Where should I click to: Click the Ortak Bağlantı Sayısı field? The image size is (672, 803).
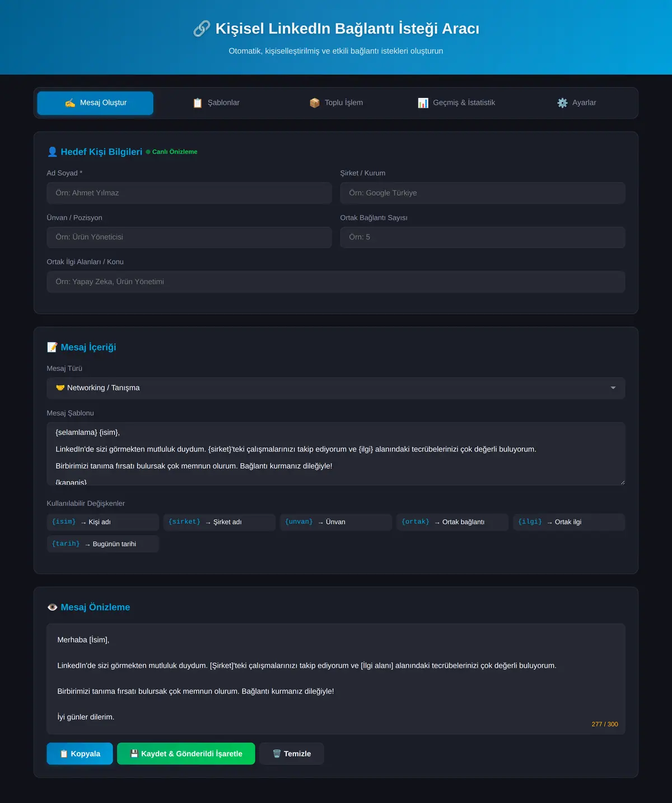click(x=483, y=237)
